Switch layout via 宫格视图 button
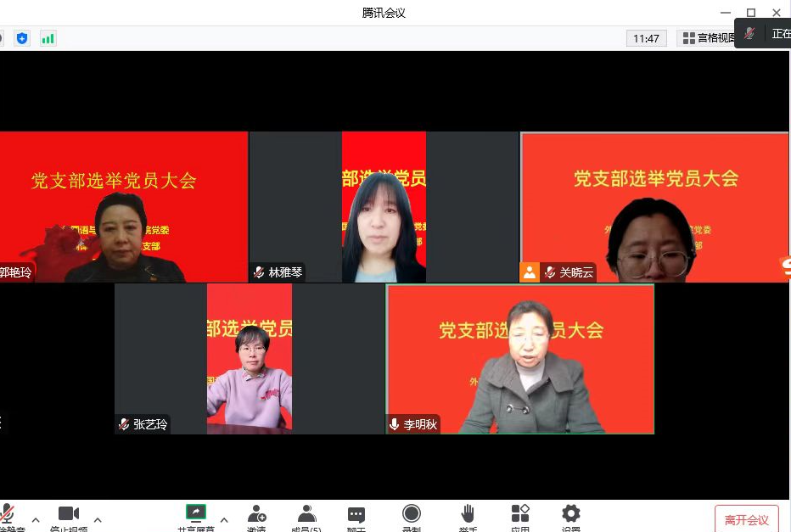Screen dimensions: 791x532 pos(709,38)
